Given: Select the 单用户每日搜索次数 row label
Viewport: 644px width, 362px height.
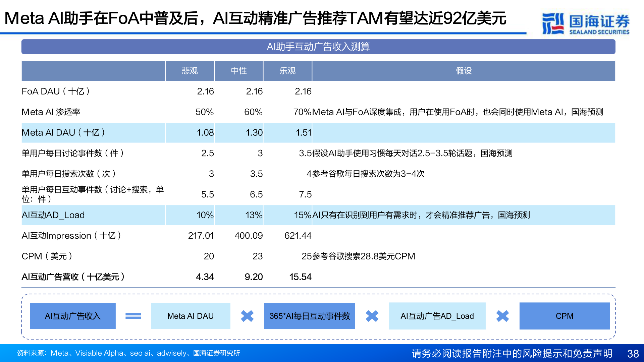Looking at the screenshot, I should coord(69,174).
